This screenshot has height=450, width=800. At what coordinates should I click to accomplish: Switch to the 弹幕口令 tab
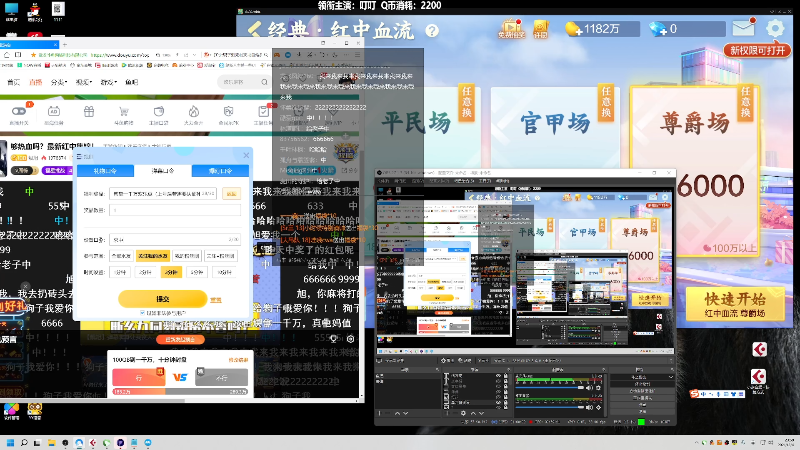(x=163, y=171)
